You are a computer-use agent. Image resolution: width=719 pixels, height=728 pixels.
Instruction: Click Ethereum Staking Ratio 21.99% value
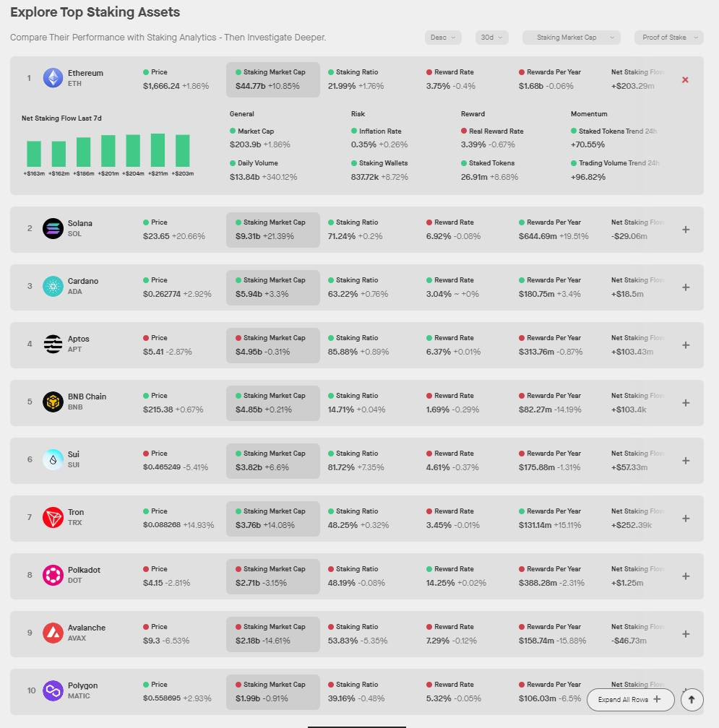coord(341,86)
